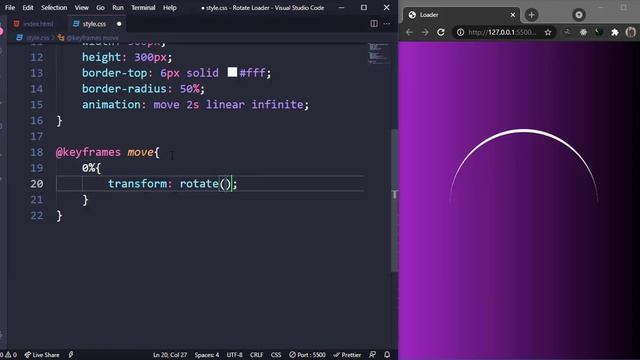Image resolution: width=640 pixels, height=360 pixels.
Task: Click the circular icon in browser title bar
Action: 578,15
